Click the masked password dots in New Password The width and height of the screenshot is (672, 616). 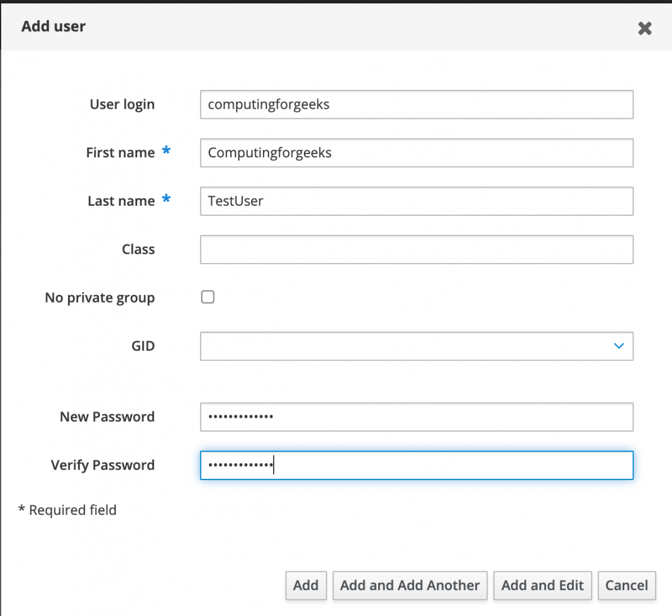coord(239,417)
